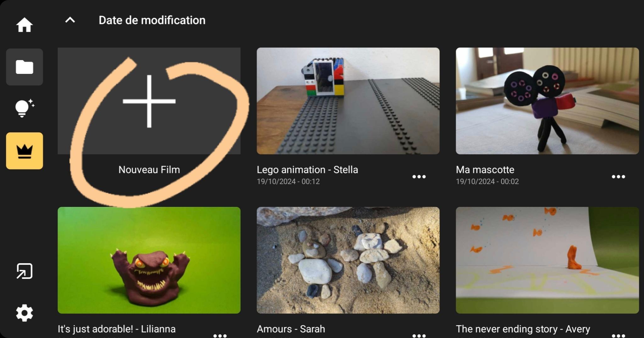Open more options for Lego animation - Stella
Screen dimensions: 644x338
(x=419, y=177)
